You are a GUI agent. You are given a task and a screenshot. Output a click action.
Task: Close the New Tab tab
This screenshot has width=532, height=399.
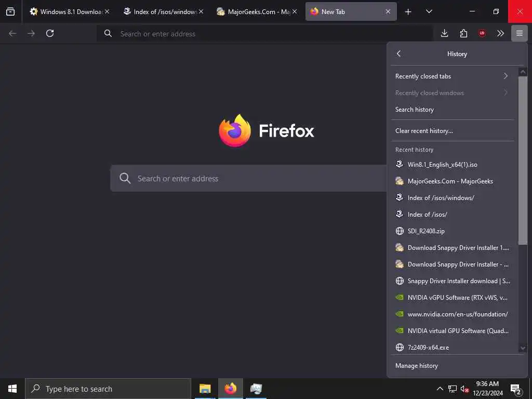click(388, 11)
